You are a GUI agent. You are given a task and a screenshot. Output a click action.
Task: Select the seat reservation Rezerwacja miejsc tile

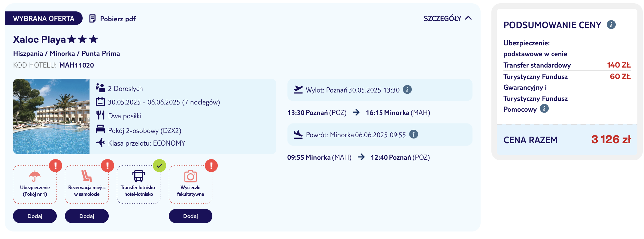click(x=87, y=184)
